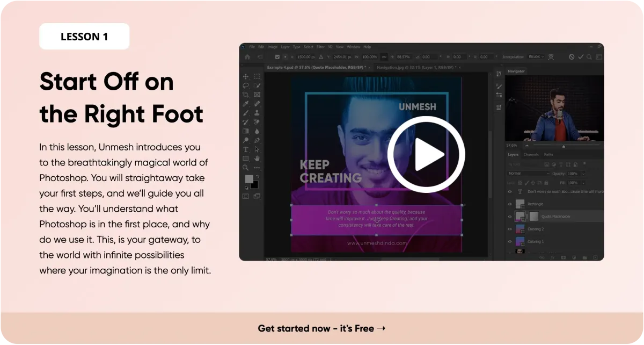Select the Move tool in Photoshop toolbar
This screenshot has width=644, height=345.
246,76
